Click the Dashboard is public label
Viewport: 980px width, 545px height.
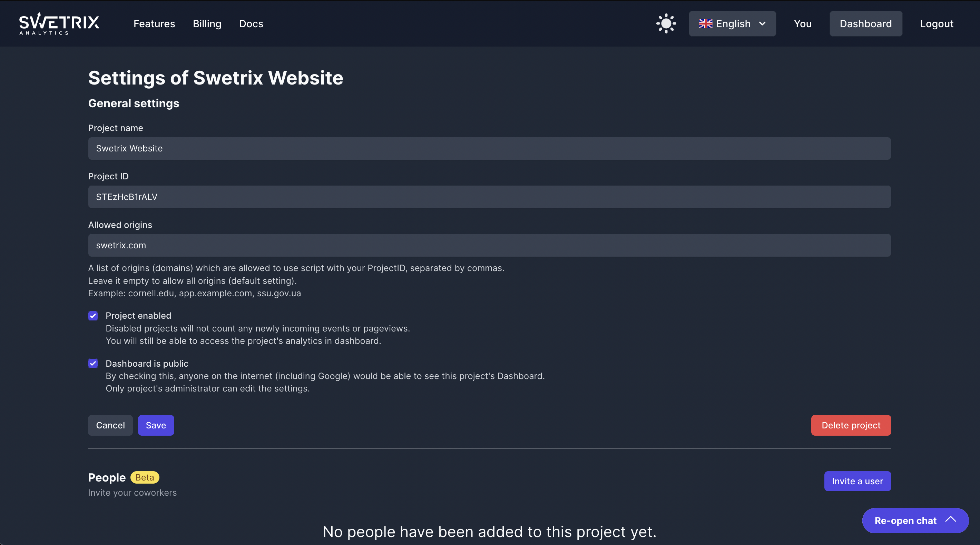click(147, 364)
